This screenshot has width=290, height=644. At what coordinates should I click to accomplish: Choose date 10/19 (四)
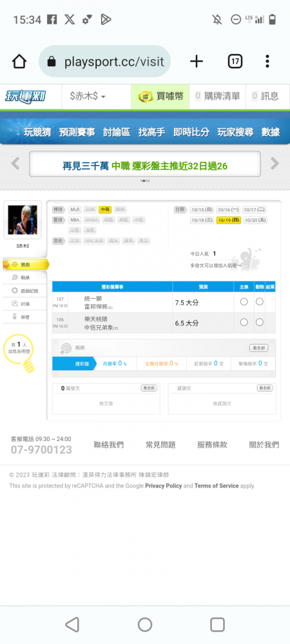tap(228, 220)
